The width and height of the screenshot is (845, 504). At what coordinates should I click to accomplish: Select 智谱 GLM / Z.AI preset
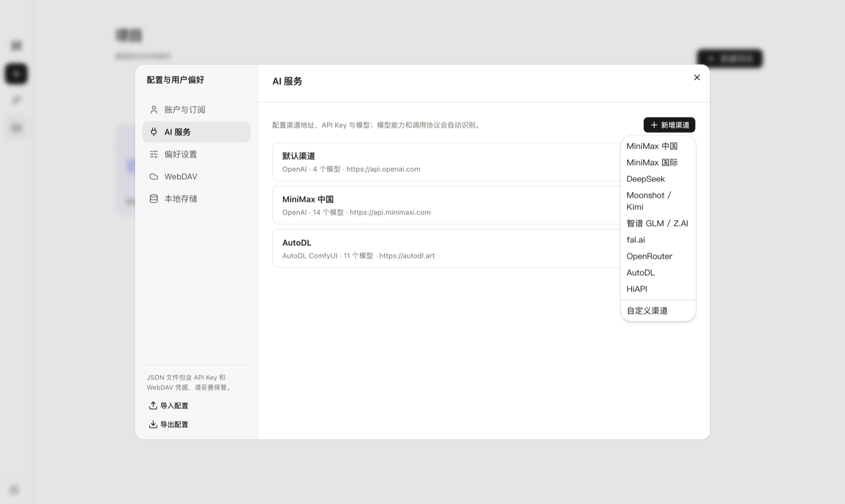point(658,223)
